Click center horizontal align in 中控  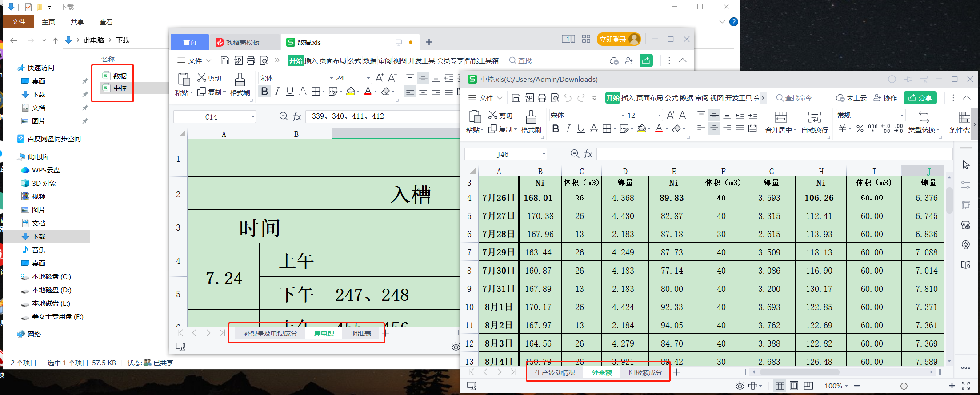pos(714,129)
